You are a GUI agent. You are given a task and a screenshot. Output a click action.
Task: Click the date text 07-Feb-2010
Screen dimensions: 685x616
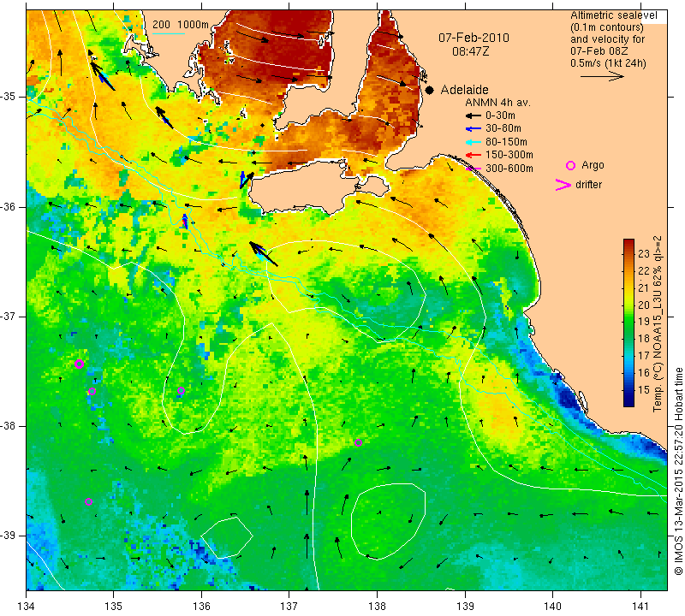point(474,38)
